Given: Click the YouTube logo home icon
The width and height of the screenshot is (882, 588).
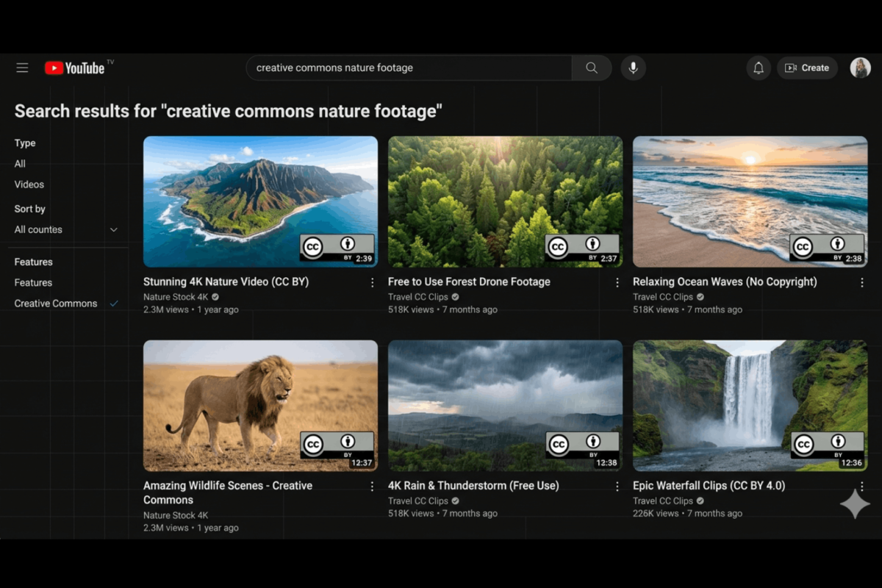Looking at the screenshot, I should (x=74, y=68).
